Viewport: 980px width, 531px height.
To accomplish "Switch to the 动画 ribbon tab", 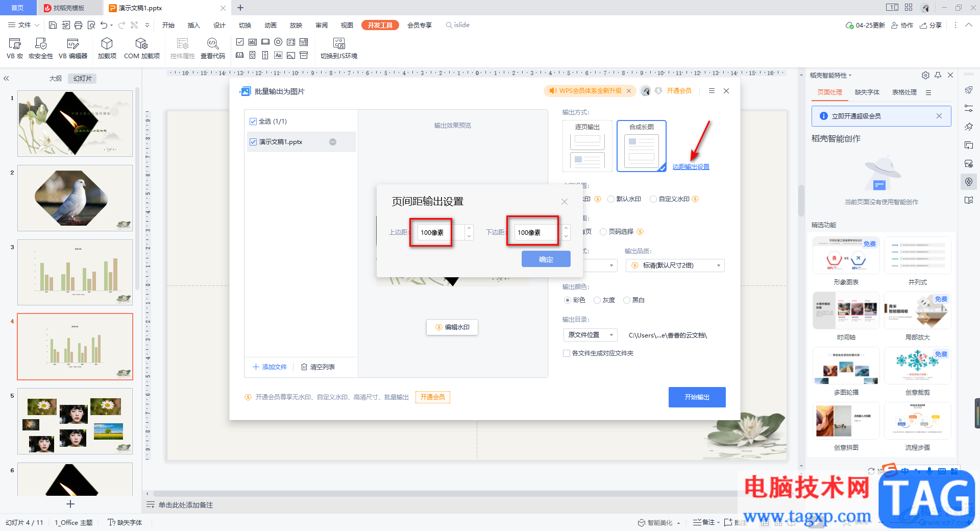I will click(271, 25).
